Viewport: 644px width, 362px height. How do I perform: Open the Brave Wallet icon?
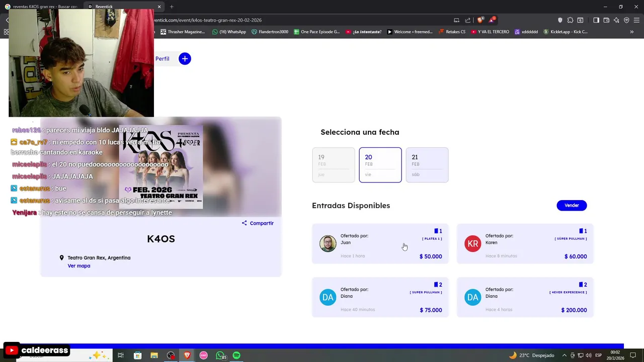pyautogui.click(x=606, y=20)
